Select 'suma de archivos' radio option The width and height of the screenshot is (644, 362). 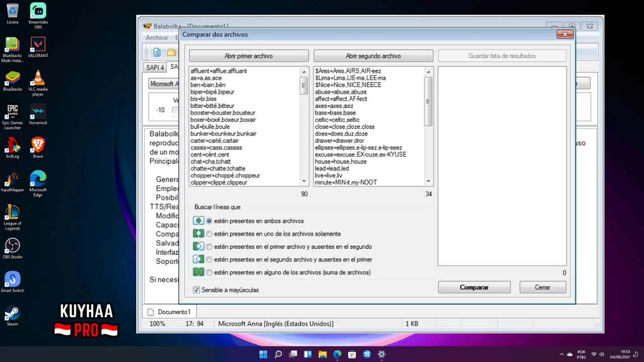pos(209,273)
